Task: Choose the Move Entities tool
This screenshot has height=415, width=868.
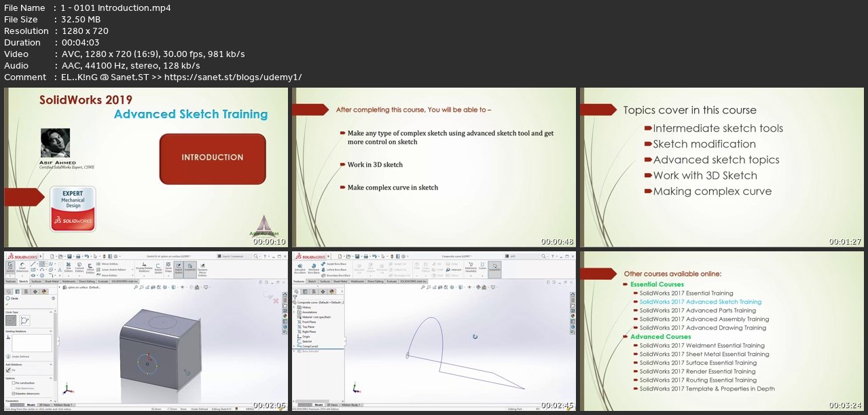Action: pyautogui.click(x=107, y=275)
